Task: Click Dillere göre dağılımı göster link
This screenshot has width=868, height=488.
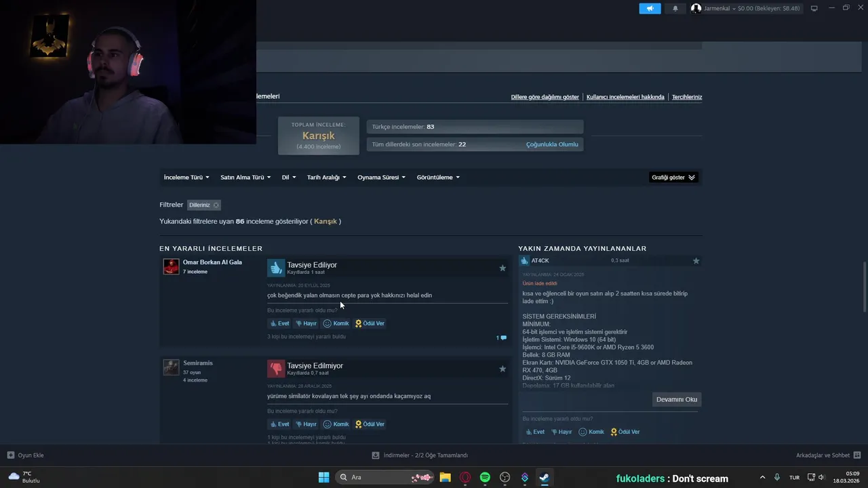Action: (x=545, y=97)
